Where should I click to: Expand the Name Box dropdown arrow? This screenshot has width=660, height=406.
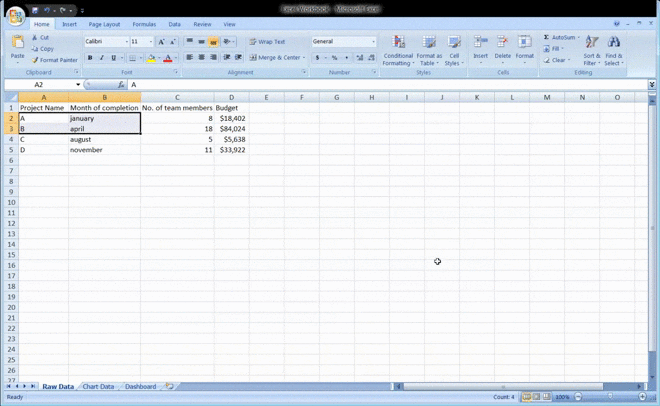coord(78,85)
